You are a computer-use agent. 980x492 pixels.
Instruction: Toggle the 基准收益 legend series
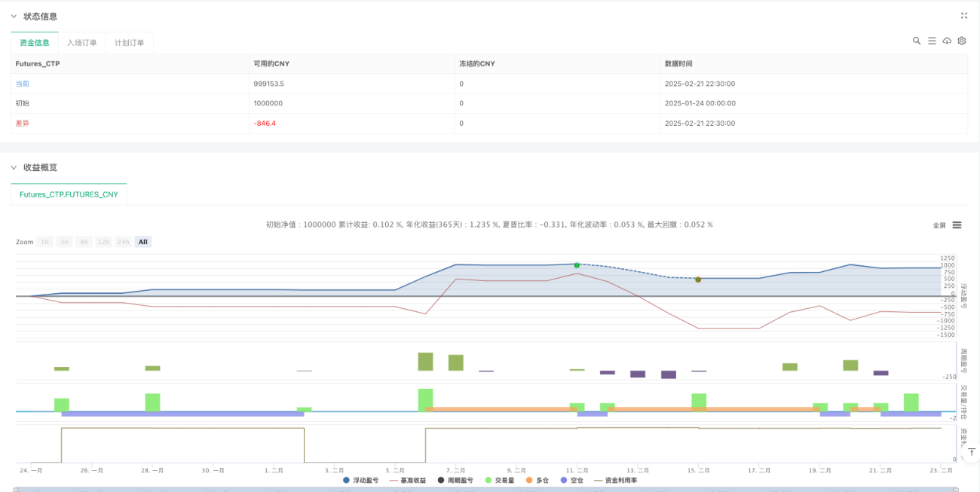click(x=407, y=480)
